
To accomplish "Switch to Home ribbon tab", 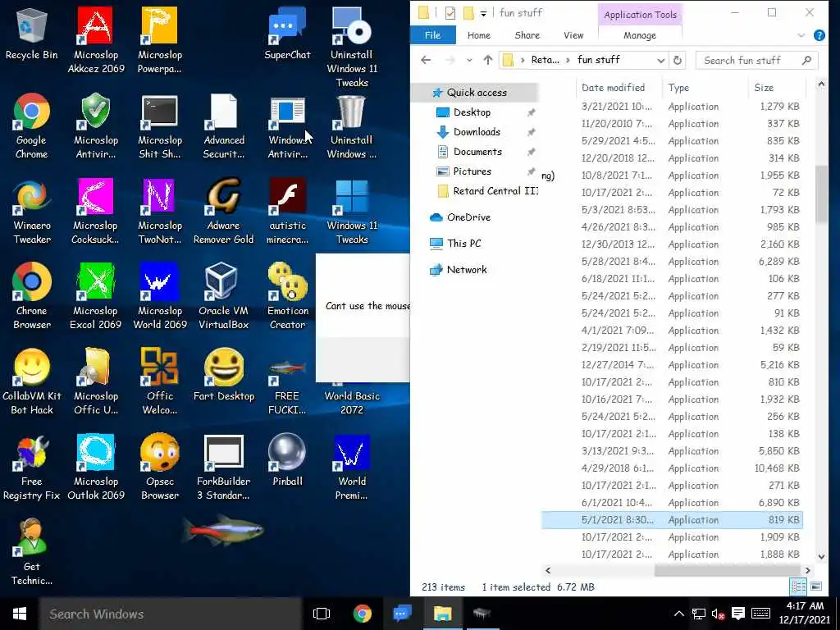I will 479,35.
